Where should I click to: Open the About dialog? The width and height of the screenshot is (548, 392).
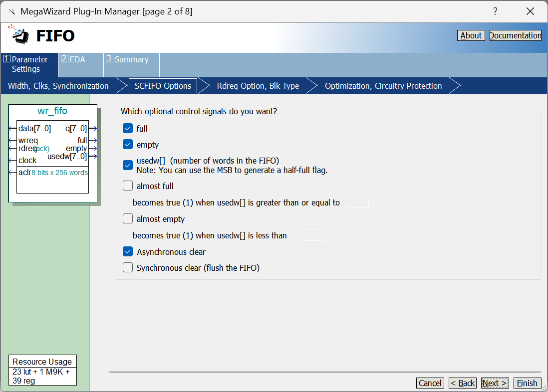click(471, 35)
